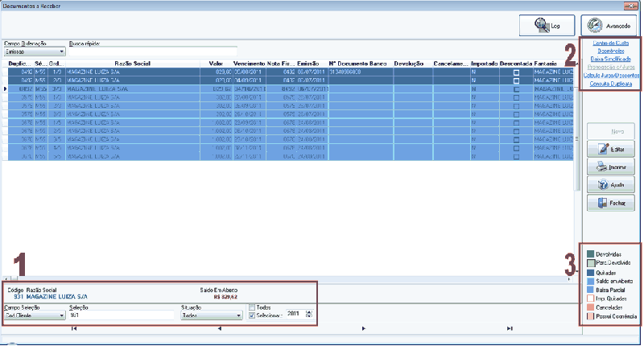
Task: Click into the Busca rápida field
Action: click(x=153, y=51)
